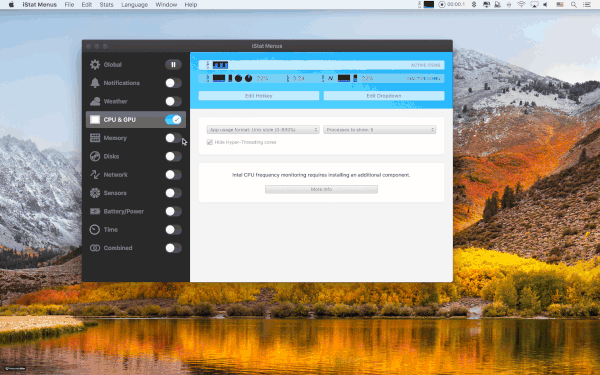Screen dimensions: 600x375
Task: Open the input source flag icon
Action: 560,5
